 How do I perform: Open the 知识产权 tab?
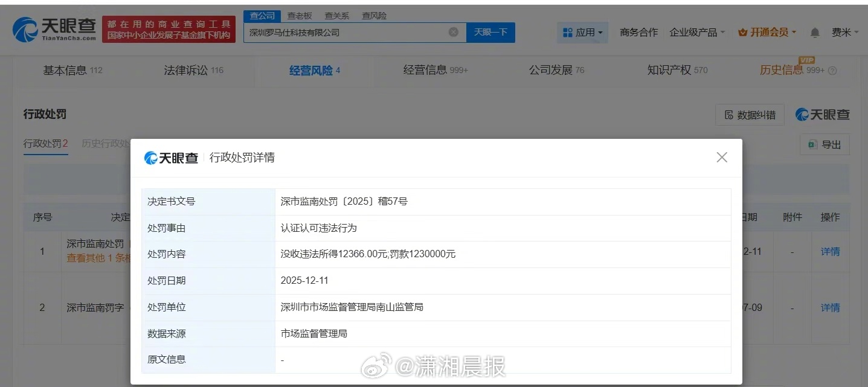(x=677, y=71)
